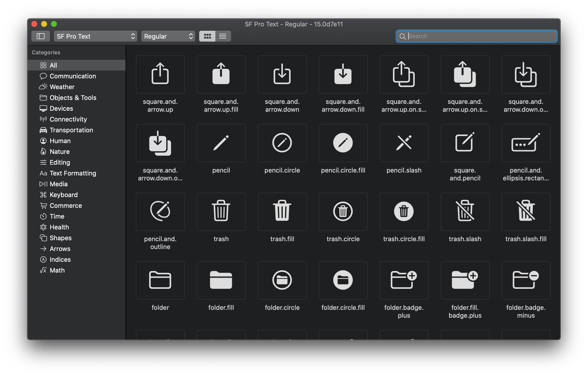Choose the pencil symbol
Viewport: 588px width, 376px height.
(x=221, y=143)
